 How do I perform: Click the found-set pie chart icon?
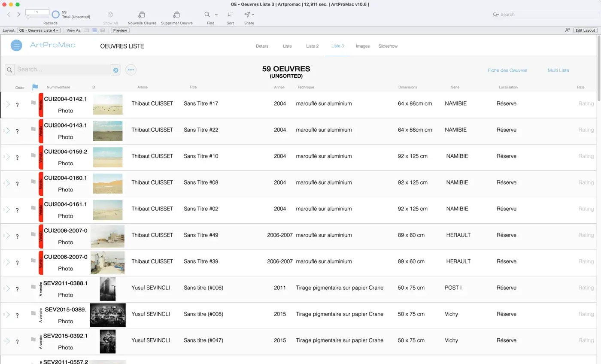[55, 15]
